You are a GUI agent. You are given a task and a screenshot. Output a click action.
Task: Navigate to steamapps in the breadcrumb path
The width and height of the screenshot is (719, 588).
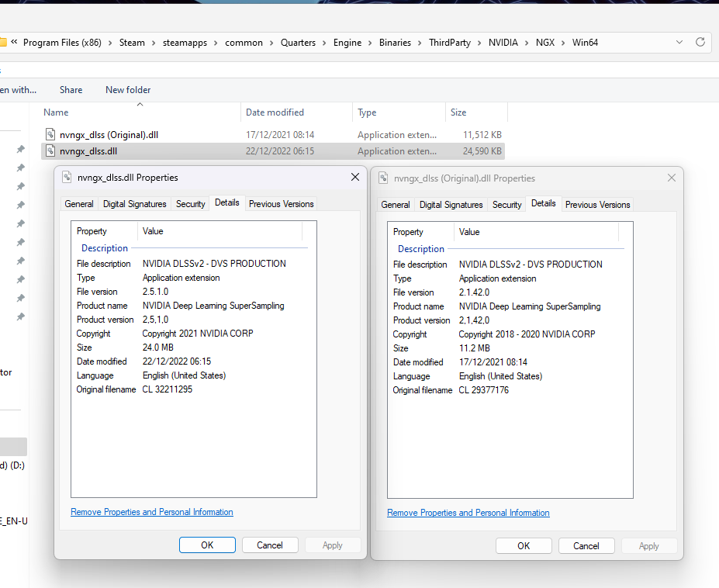point(185,43)
